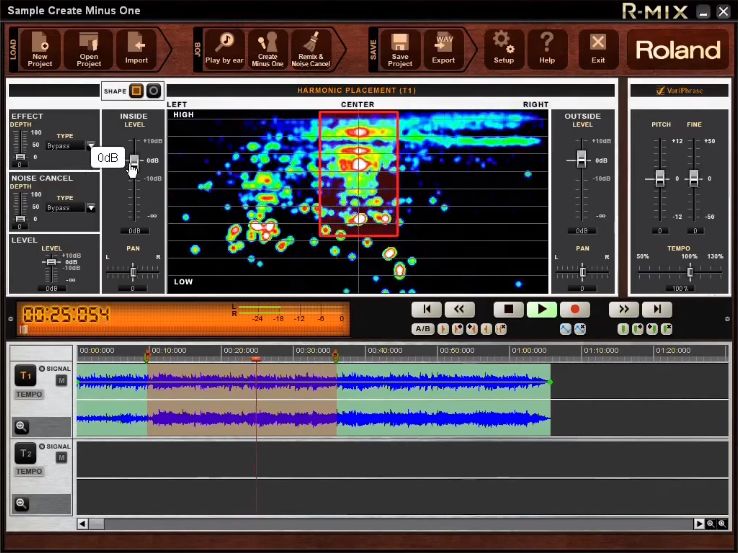Click the Noise Cancel Depth slider handle
Image resolution: width=738 pixels, height=553 pixels.
20,219
